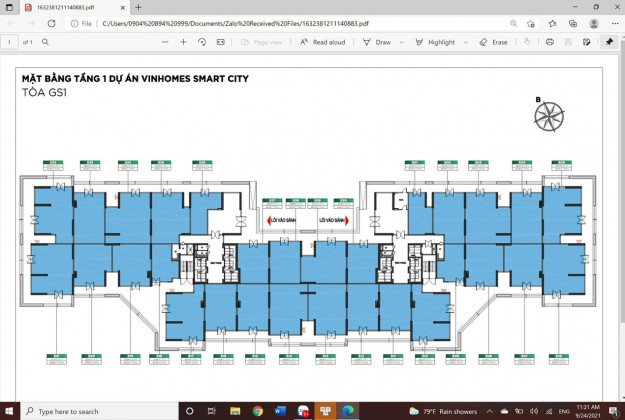
Task: Activate the Highlight tool
Action: pos(435,42)
